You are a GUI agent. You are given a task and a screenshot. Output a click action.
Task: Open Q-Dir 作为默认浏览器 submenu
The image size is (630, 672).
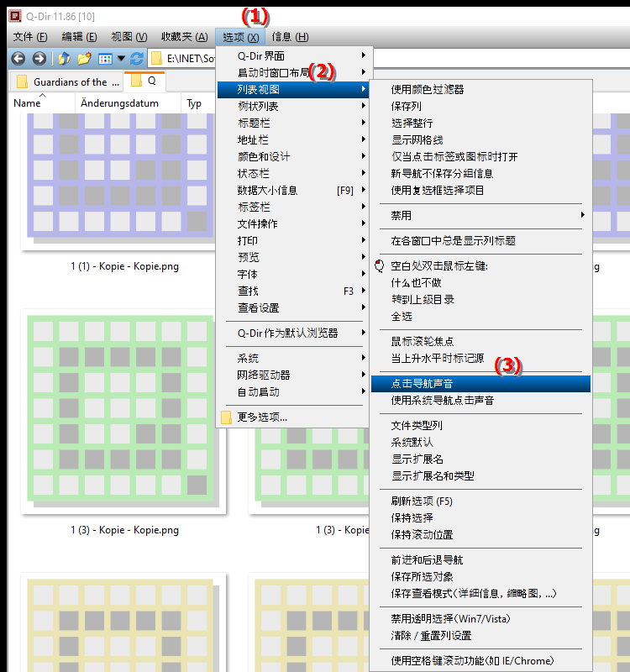pos(293,333)
